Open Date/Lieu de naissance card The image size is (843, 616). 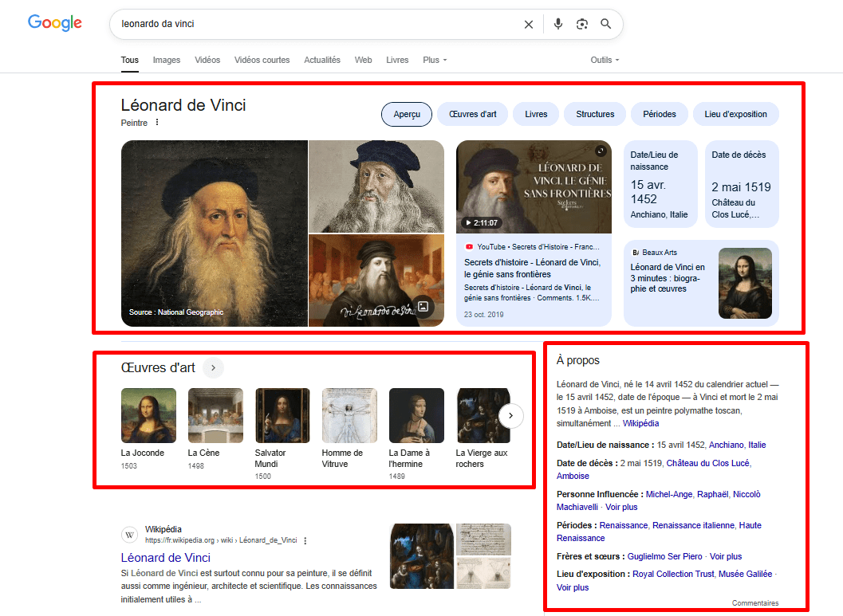tap(660, 184)
